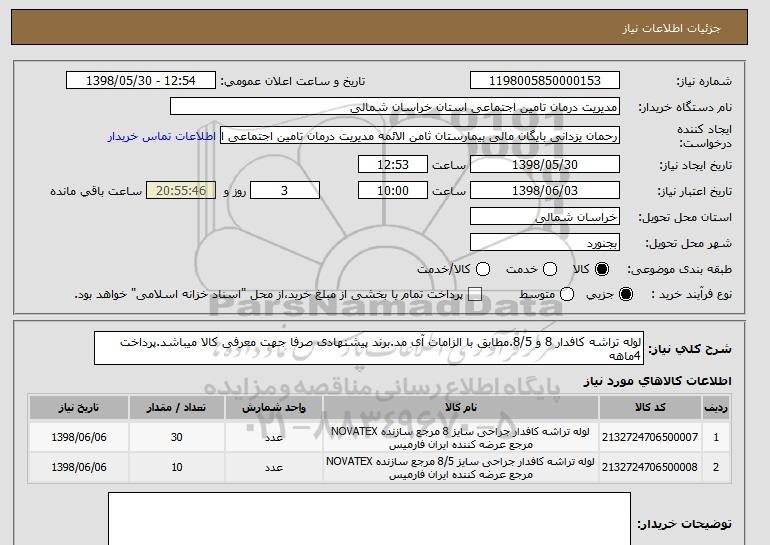Click need date 1398/06/06 in row 1
Image resolution: width=770 pixels, height=545 pixels.
[x=79, y=437]
